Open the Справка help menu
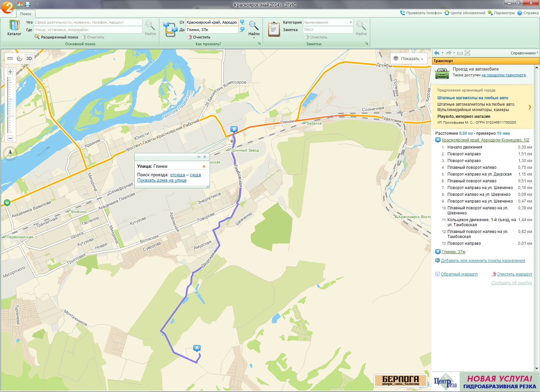 click(528, 13)
